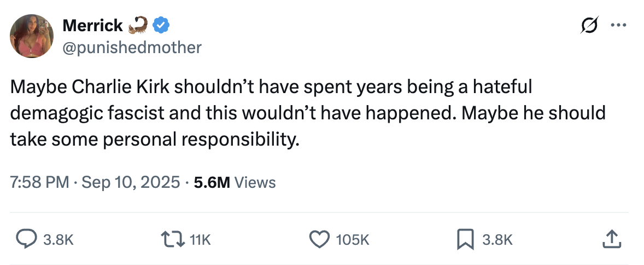View analytics via 5.6M Views
Image resolution: width=644 pixels, height=265 pixels.
(x=235, y=182)
